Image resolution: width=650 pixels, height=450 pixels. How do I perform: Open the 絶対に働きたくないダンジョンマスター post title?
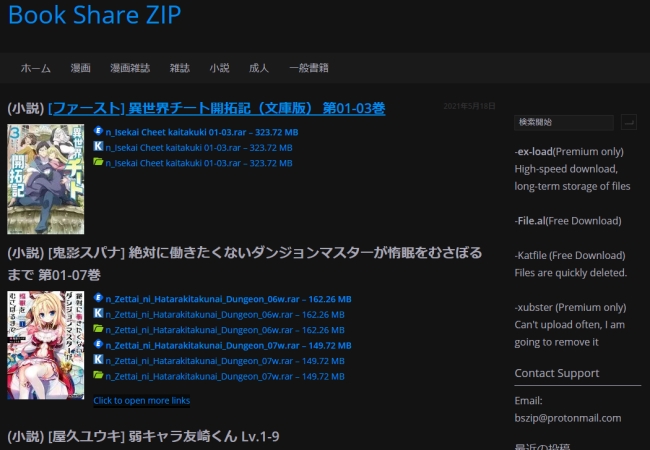pos(245,264)
